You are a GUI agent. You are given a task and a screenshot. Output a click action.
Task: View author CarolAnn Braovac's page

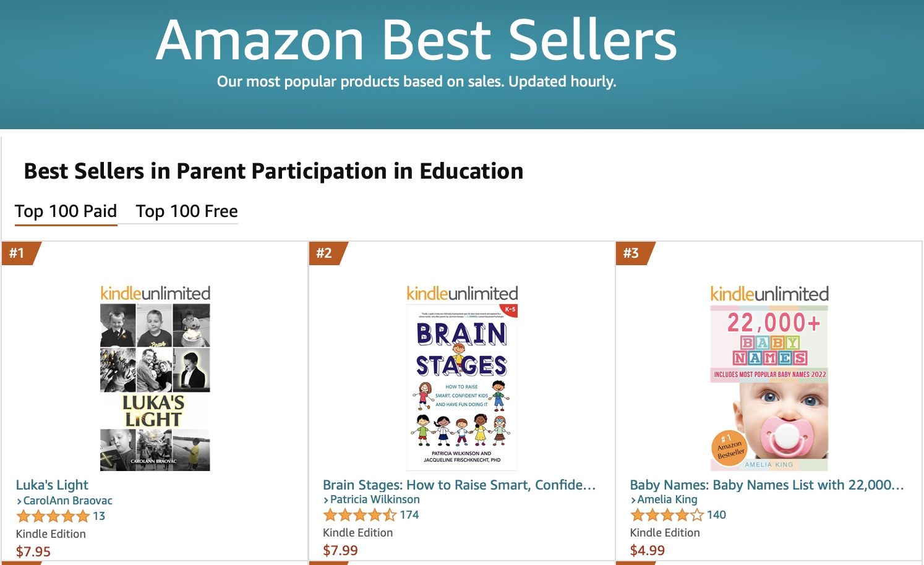click(x=67, y=501)
